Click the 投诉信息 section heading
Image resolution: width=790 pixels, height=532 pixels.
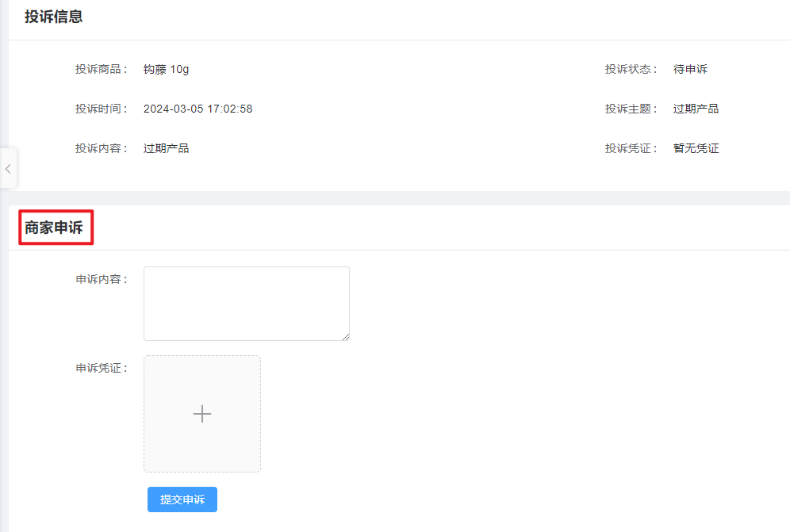pyautogui.click(x=53, y=17)
